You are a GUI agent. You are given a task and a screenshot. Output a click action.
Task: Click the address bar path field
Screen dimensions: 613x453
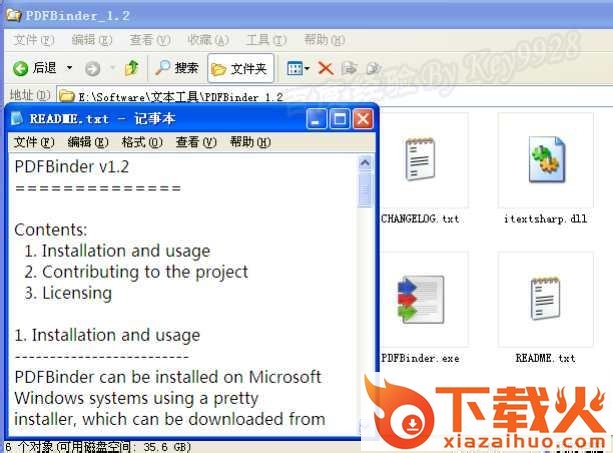click(334, 96)
